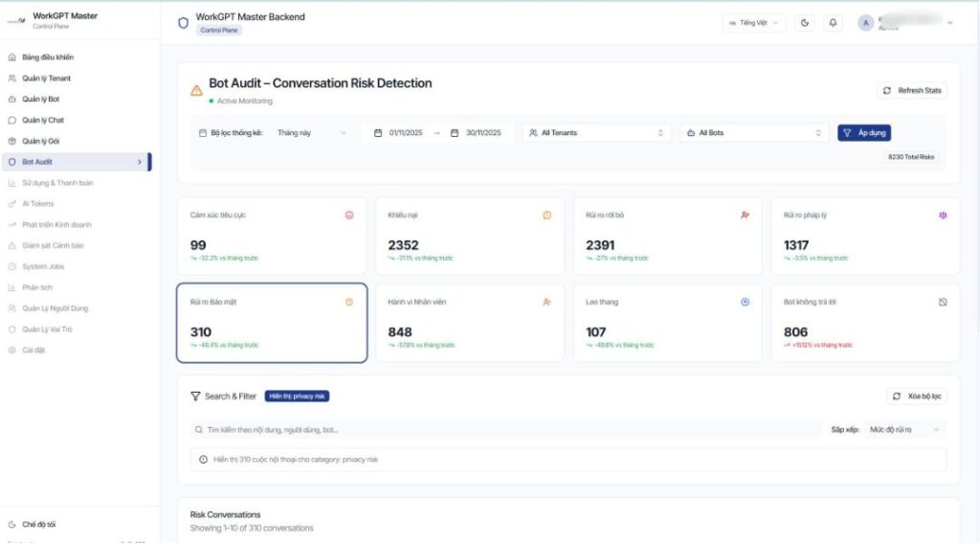Open Quản lý Tenant in sidebar

[46, 79]
